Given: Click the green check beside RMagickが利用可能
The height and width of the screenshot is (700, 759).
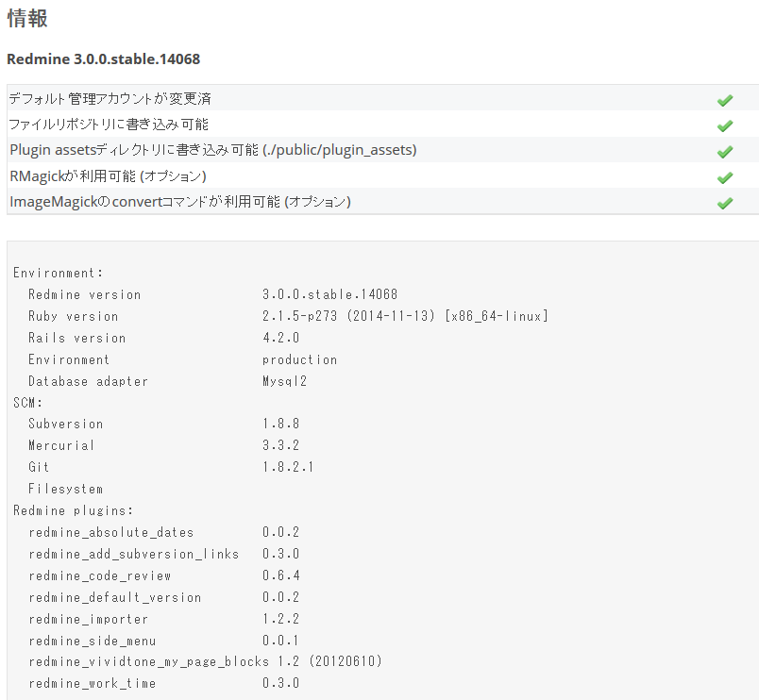Looking at the screenshot, I should (x=725, y=176).
